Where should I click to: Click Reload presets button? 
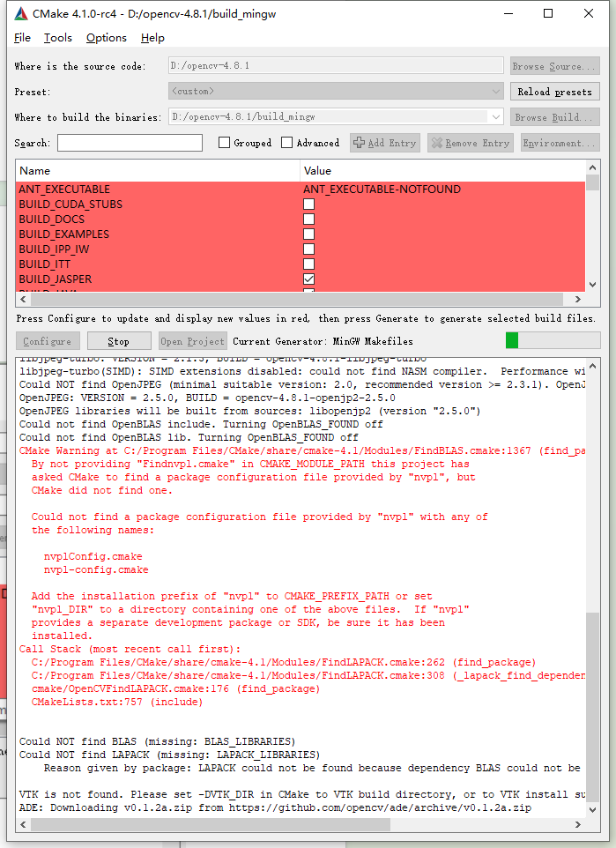[555, 92]
